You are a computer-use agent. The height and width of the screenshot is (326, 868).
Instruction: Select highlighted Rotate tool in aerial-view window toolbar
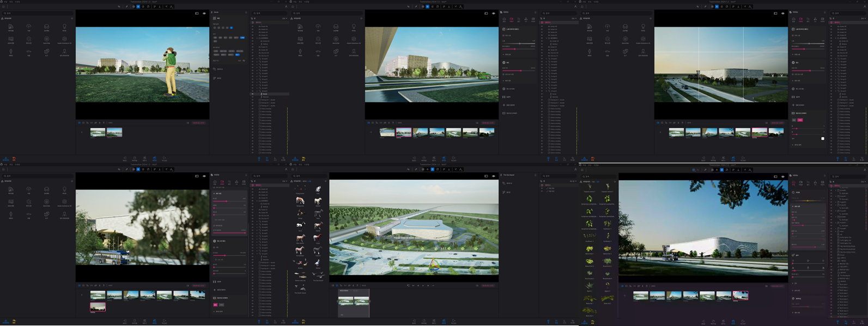[433, 169]
